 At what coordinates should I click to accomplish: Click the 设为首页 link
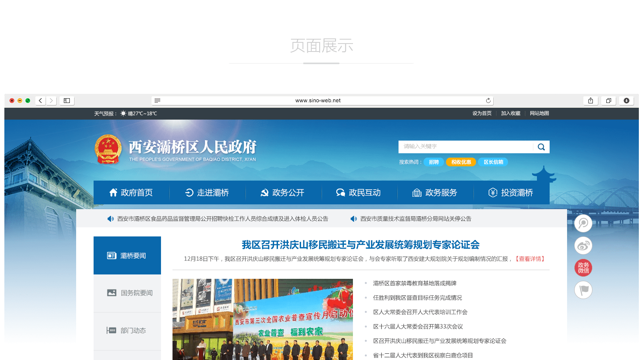point(482,113)
